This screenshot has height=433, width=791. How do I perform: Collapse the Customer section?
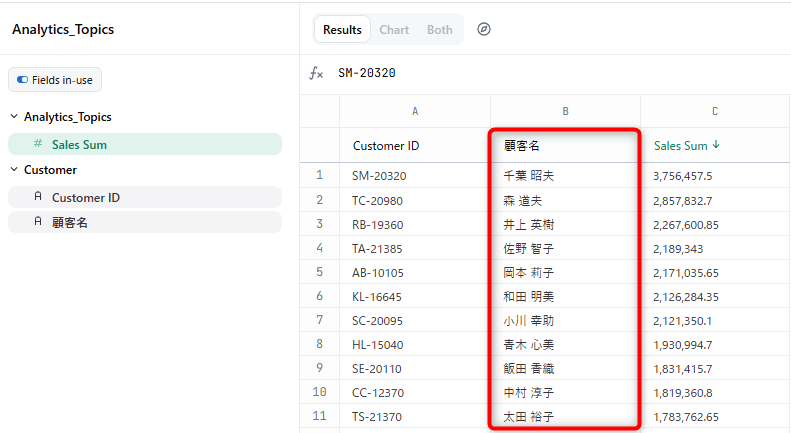(14, 170)
